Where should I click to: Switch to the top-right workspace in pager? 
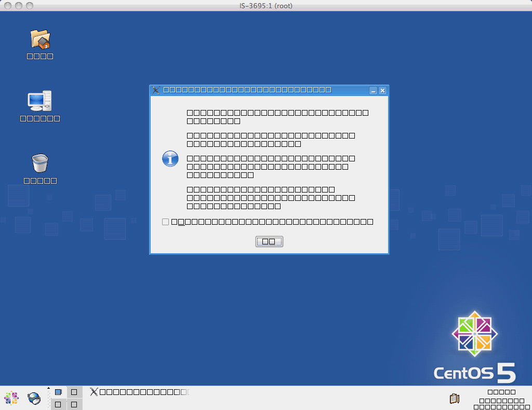[74, 392]
